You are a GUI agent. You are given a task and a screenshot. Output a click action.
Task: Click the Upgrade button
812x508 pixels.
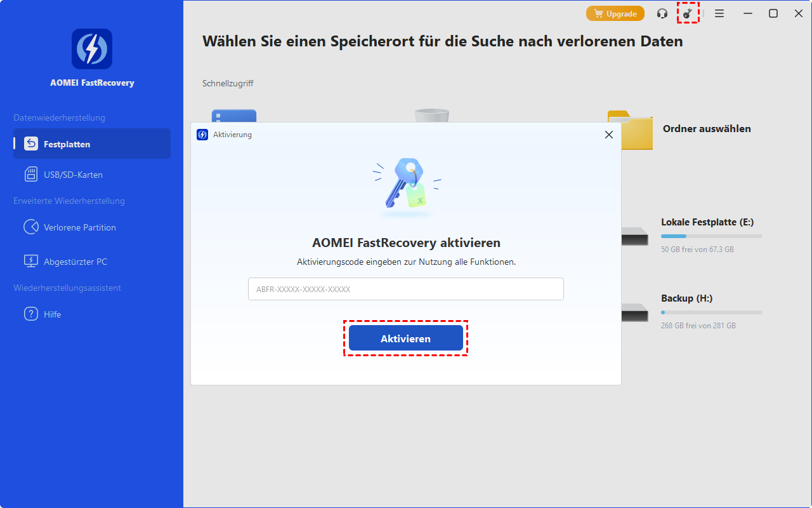tap(615, 13)
